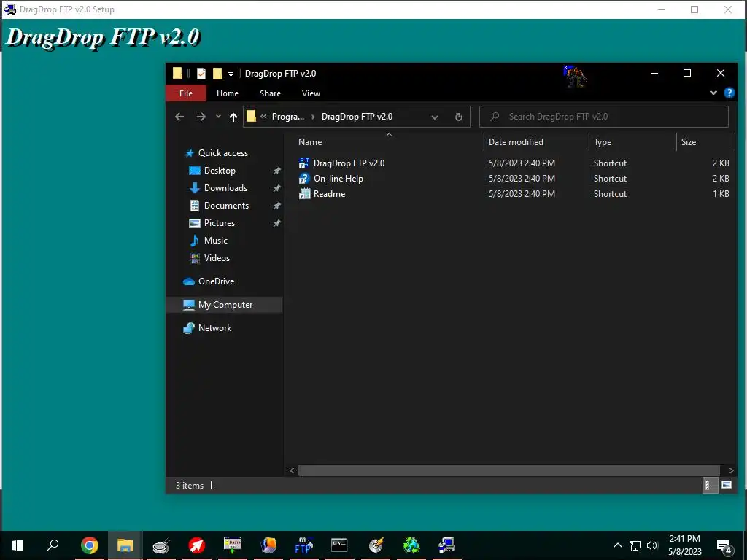Screen dimensions: 747x560
Task: Go back to previous folder
Action: click(x=179, y=117)
